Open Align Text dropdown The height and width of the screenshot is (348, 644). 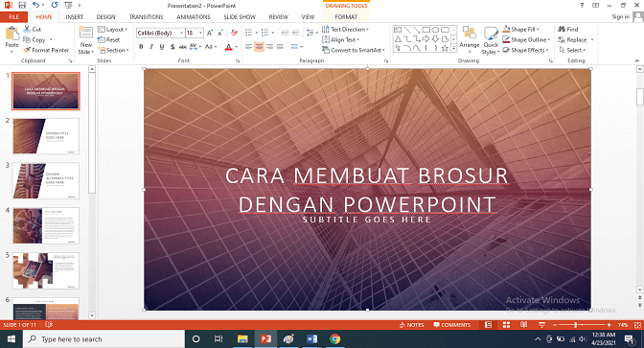point(340,40)
